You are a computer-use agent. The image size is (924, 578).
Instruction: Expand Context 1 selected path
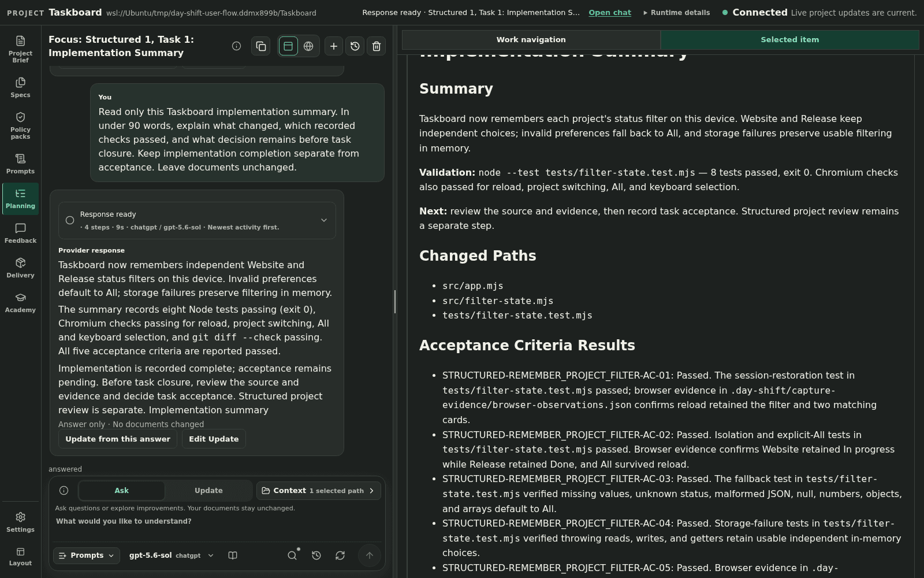coord(319,491)
